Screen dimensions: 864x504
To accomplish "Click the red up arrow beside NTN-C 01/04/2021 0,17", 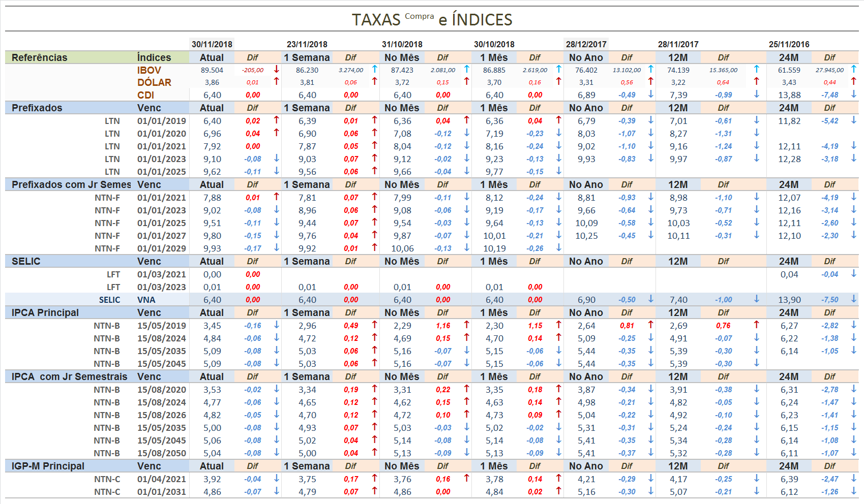I will click(x=375, y=478).
